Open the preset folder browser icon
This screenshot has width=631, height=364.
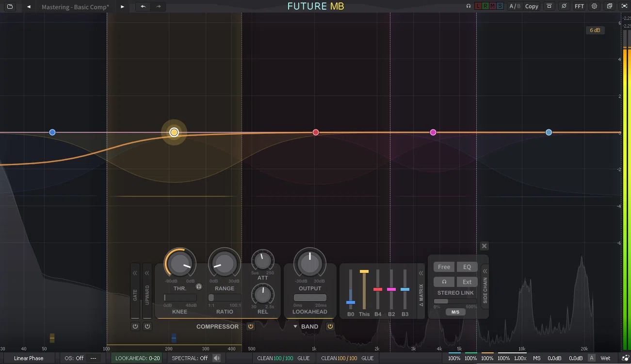[x=10, y=7]
